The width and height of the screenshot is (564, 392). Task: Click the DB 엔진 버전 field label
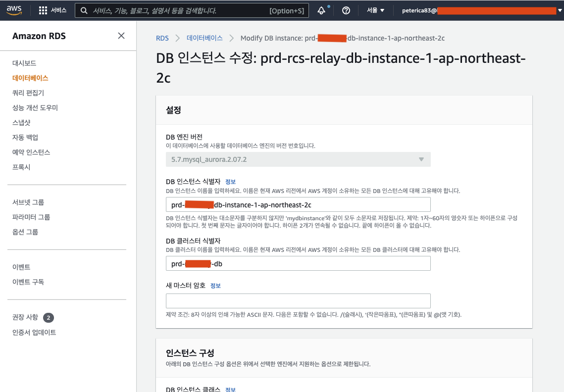tap(184, 137)
